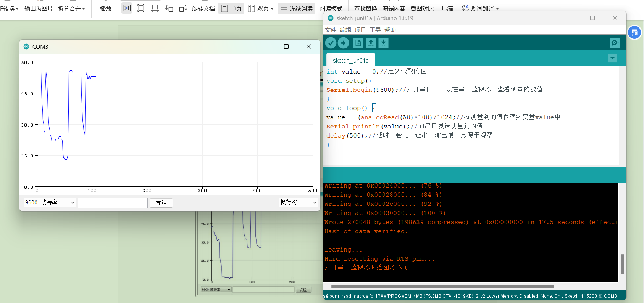This screenshot has width=644, height=303.
Task: Switch to 单页 single page view
Action: 231,8
